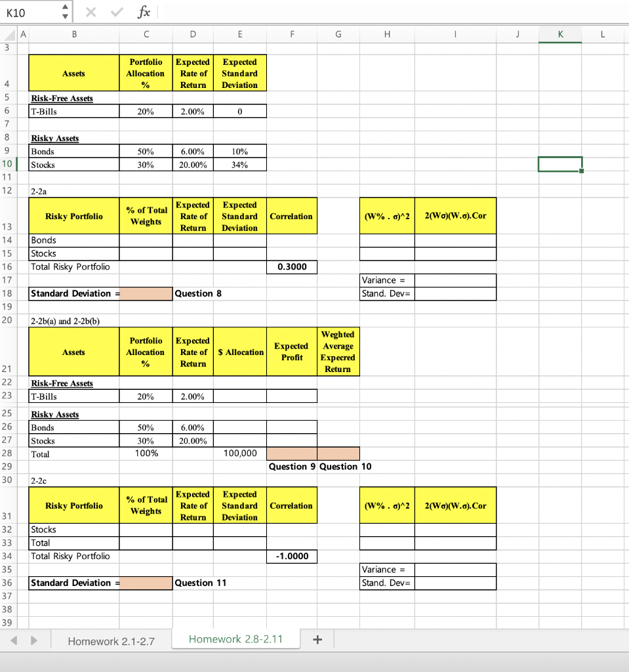Click the 2(Wσ)(W.σ).Cor header in row 31

click(455, 505)
